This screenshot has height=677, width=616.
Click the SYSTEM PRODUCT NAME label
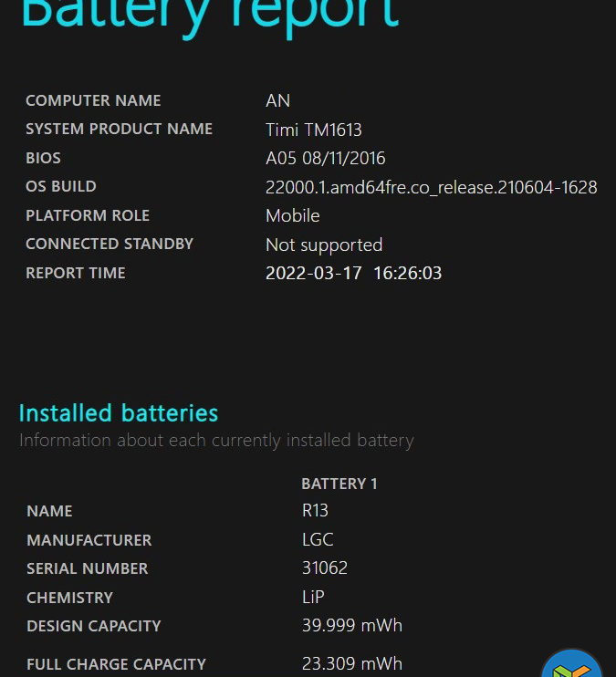click(x=119, y=130)
